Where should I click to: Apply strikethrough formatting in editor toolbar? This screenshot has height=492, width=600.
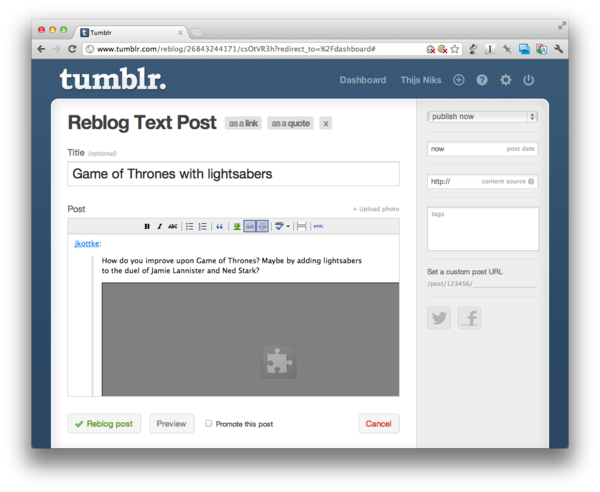[173, 226]
